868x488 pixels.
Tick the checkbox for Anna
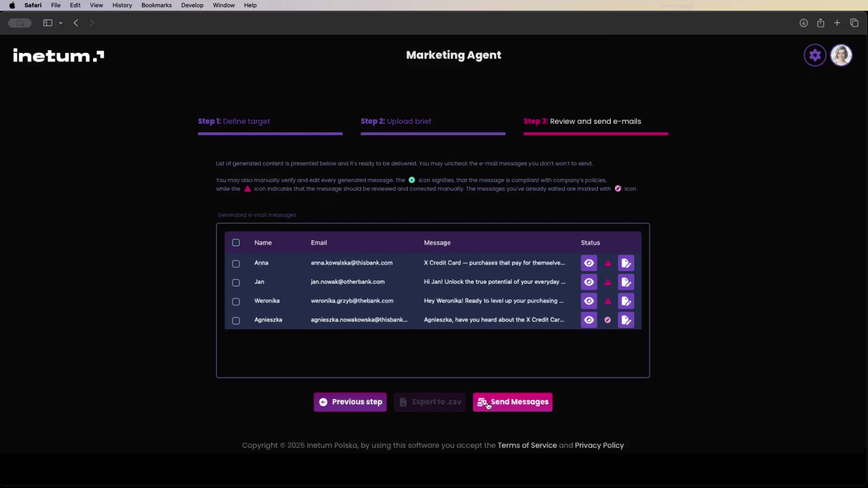click(236, 264)
